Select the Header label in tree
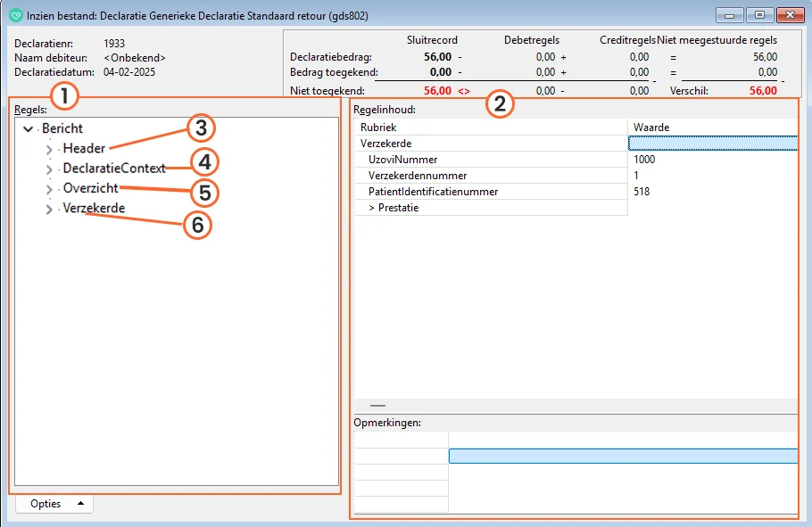 coord(84,149)
